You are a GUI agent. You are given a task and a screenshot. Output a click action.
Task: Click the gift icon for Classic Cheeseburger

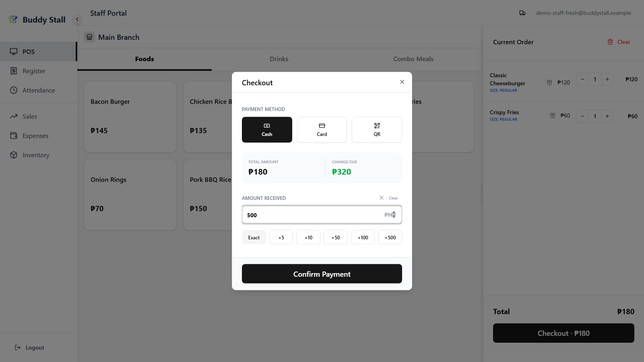coord(549,82)
